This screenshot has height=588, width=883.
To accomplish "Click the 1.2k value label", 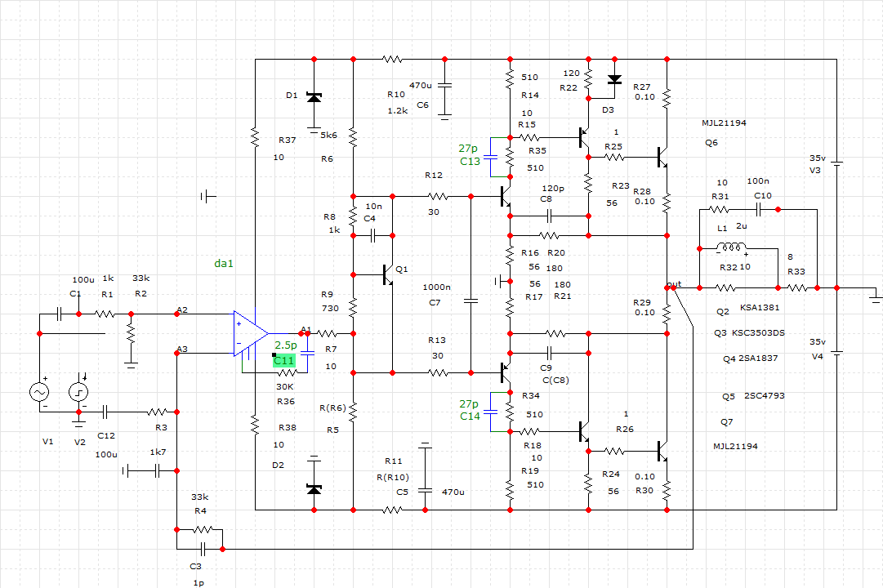I will tap(398, 111).
